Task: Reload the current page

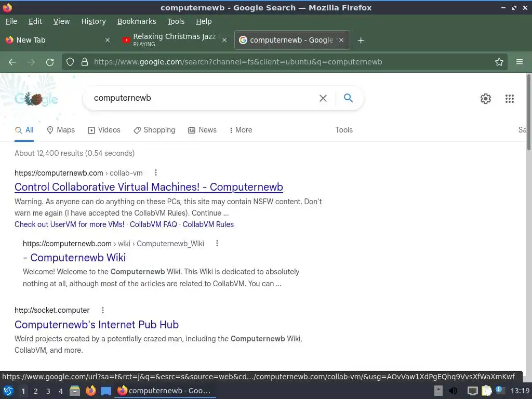Action: click(x=50, y=62)
